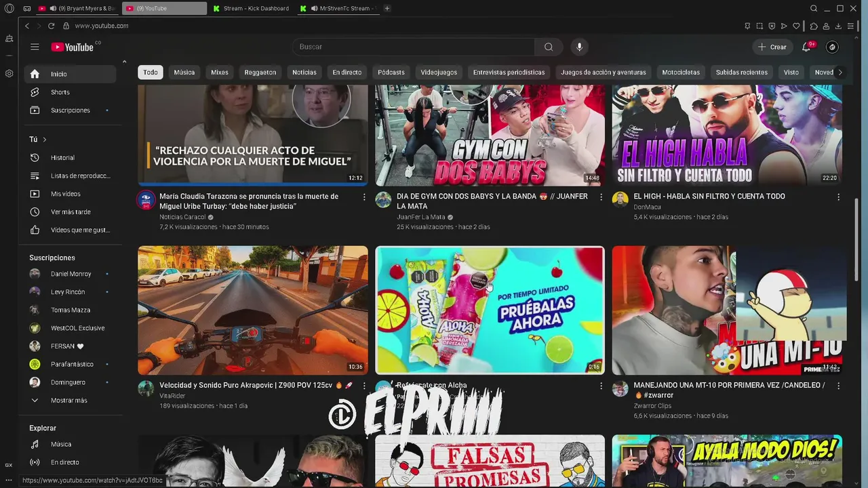Open Música in the Explorar section

[71, 445]
